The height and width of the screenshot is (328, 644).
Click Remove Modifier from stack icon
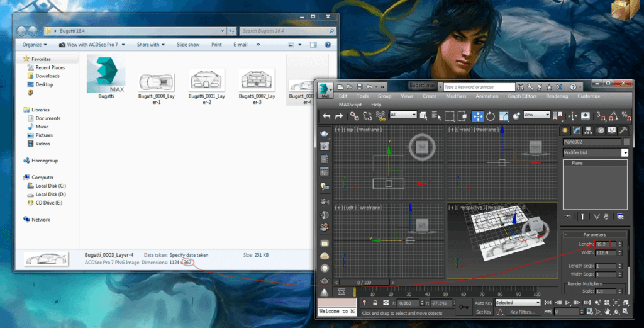click(x=606, y=217)
